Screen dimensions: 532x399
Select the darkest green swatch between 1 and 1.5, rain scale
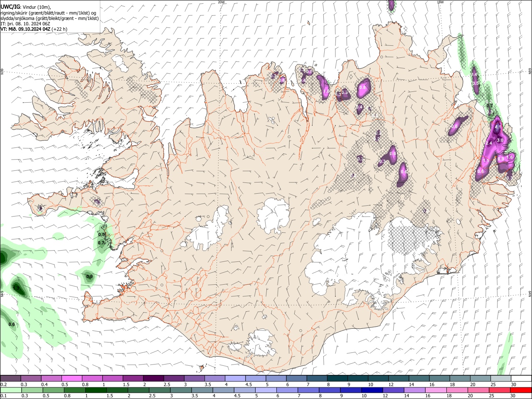point(96,390)
